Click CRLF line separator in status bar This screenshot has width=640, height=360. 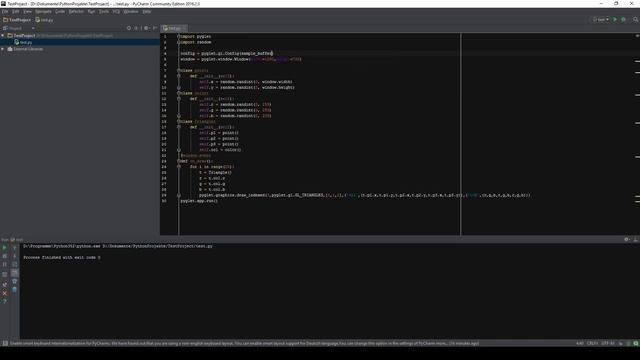pos(592,343)
